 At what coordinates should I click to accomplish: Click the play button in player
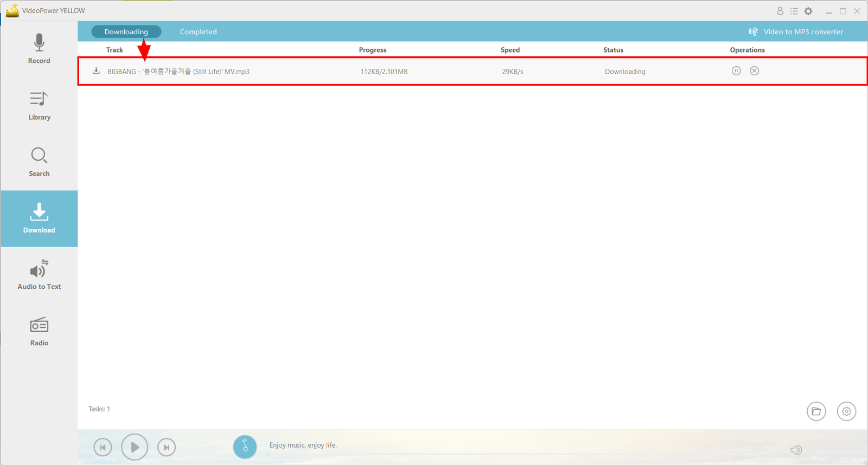[x=135, y=447]
